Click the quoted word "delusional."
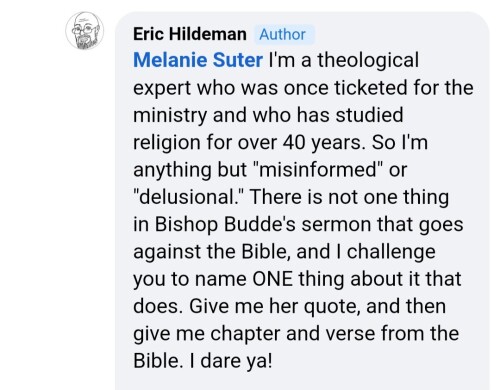This screenshot has height=390, width=500. (189, 197)
